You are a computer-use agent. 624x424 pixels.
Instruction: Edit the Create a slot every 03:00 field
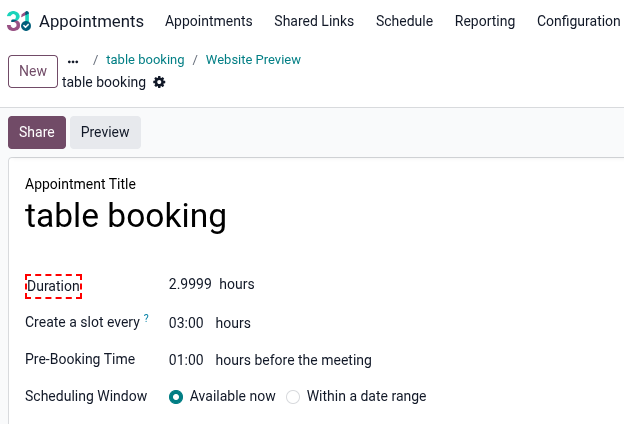[x=186, y=323]
